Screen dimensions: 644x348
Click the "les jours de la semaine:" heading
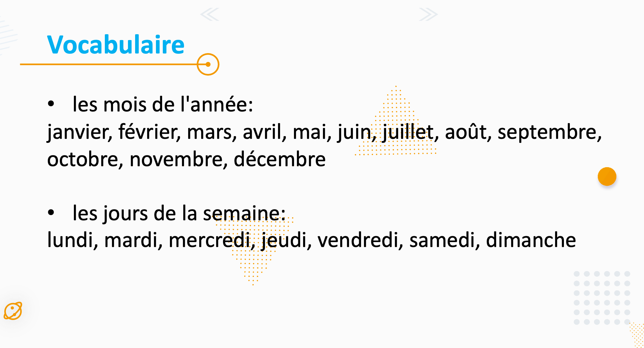tap(179, 213)
